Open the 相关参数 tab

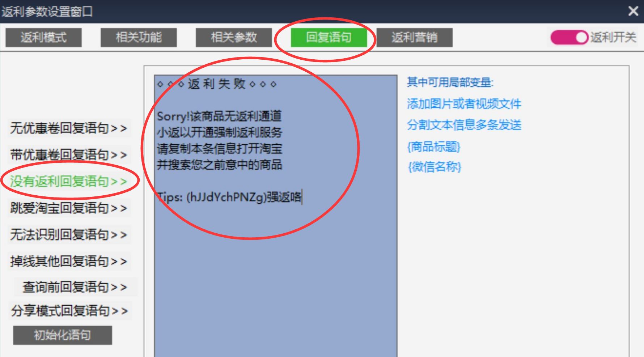234,37
